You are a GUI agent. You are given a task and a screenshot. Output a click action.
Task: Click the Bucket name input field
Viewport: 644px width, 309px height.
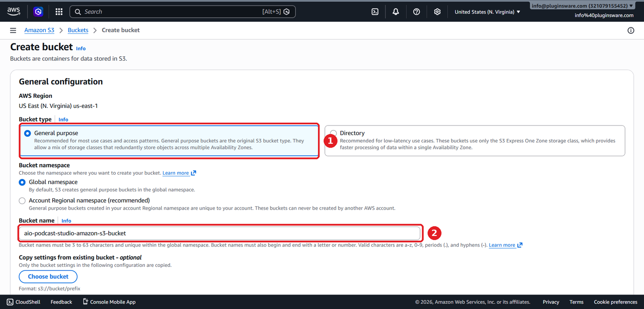(220, 233)
